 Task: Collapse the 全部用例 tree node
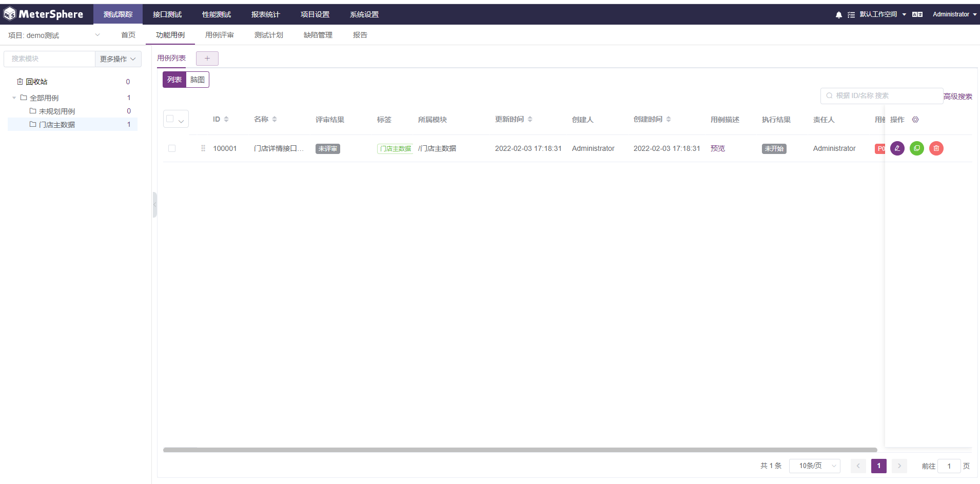click(x=14, y=98)
